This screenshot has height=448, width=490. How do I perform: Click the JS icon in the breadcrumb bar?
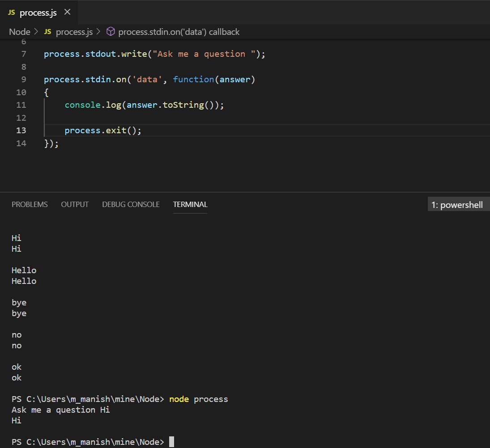[x=47, y=32]
